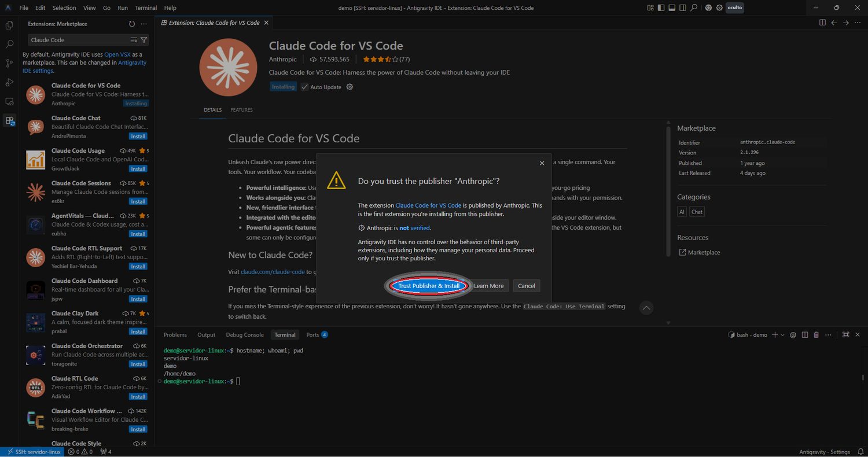868x457 pixels.
Task: Toggle the primary side bar visibility
Action: (x=661, y=8)
